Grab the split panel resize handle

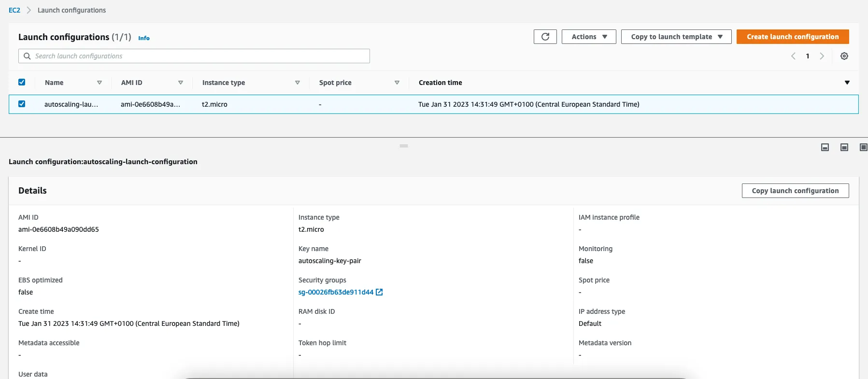(404, 146)
